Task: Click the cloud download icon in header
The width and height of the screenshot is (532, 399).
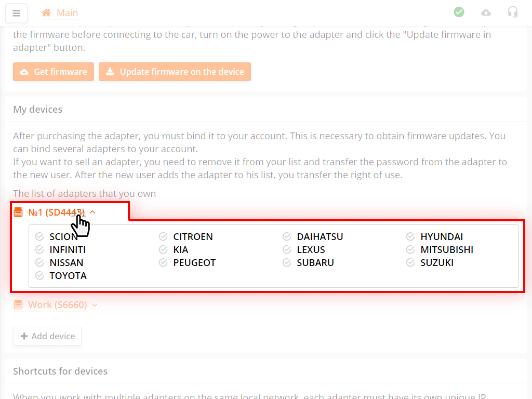Action: 486,12
